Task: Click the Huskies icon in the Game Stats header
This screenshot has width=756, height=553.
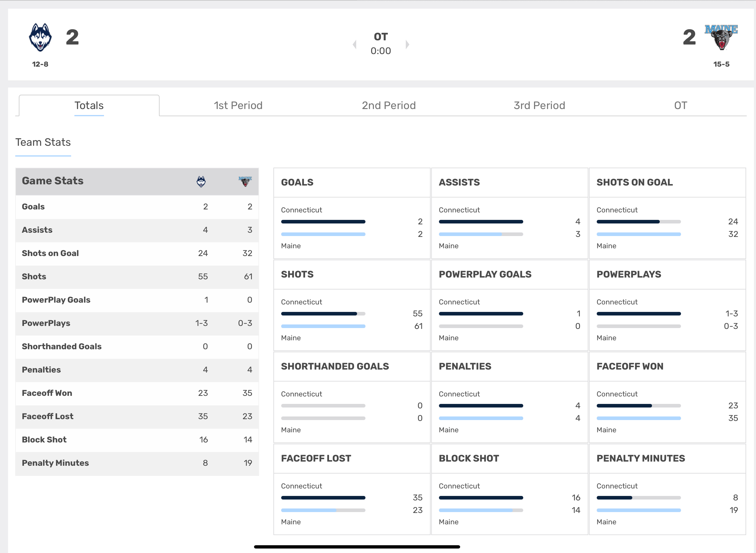Action: coord(201,181)
